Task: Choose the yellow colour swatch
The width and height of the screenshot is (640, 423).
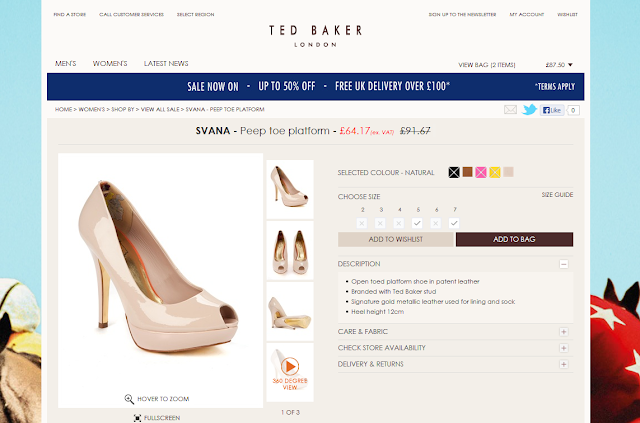Action: tap(495, 172)
